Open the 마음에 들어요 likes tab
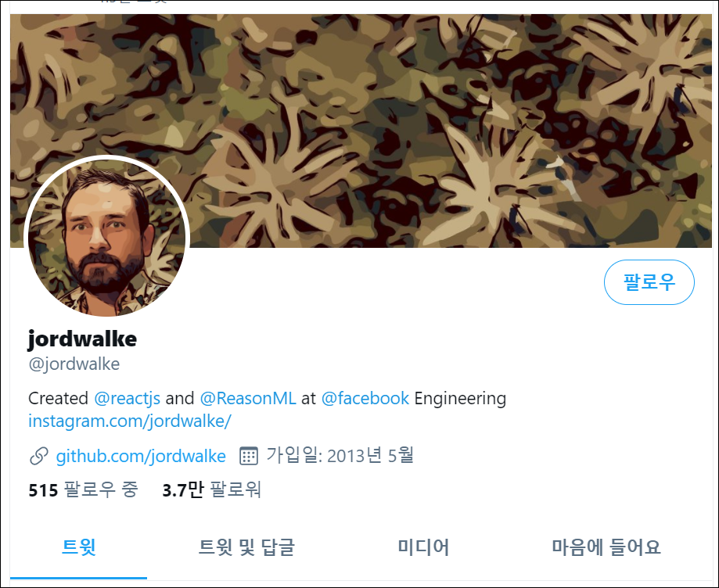The height and width of the screenshot is (588, 719). click(x=606, y=547)
